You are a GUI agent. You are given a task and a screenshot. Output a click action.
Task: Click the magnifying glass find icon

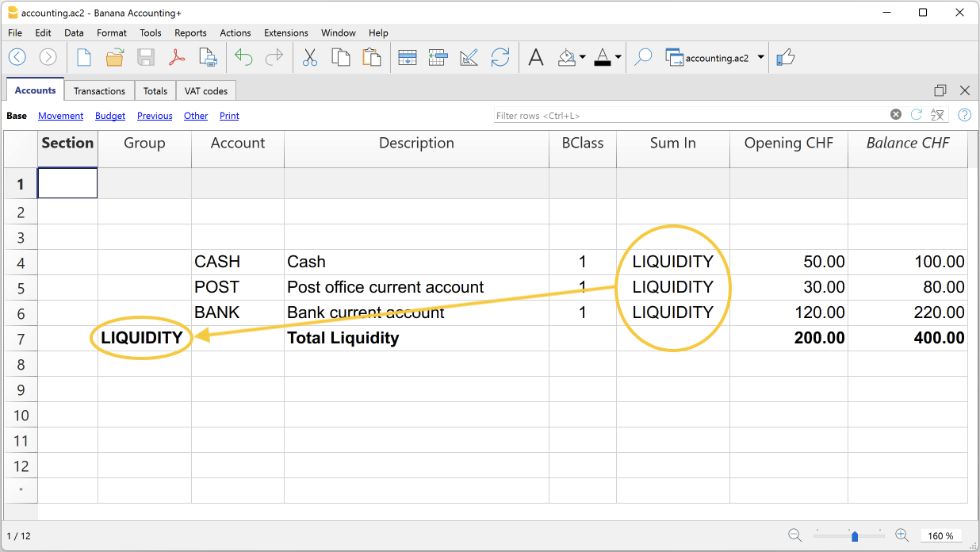[643, 57]
